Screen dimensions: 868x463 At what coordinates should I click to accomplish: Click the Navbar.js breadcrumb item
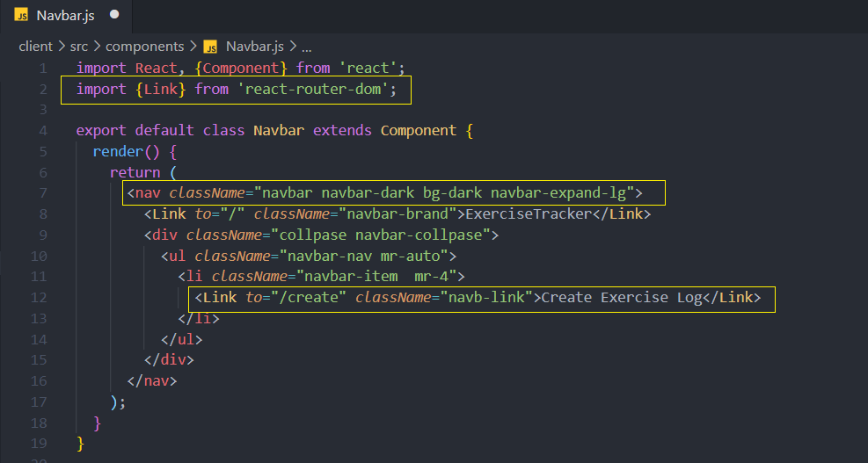[x=255, y=47]
